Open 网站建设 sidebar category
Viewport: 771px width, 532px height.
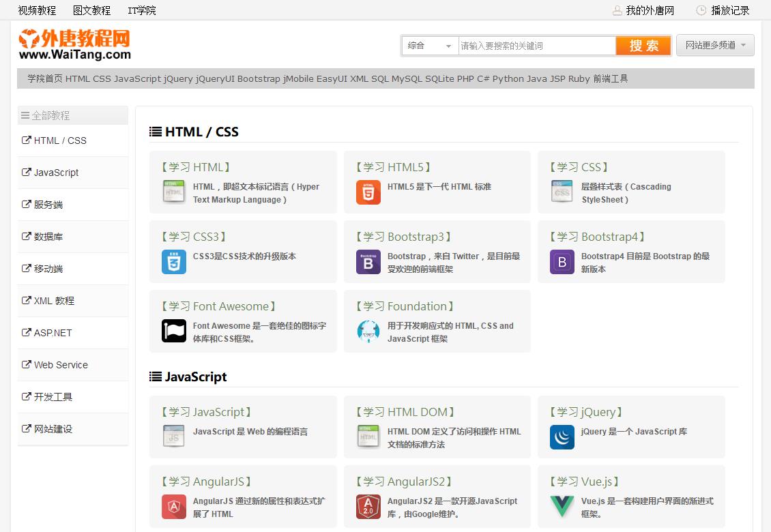[73, 429]
